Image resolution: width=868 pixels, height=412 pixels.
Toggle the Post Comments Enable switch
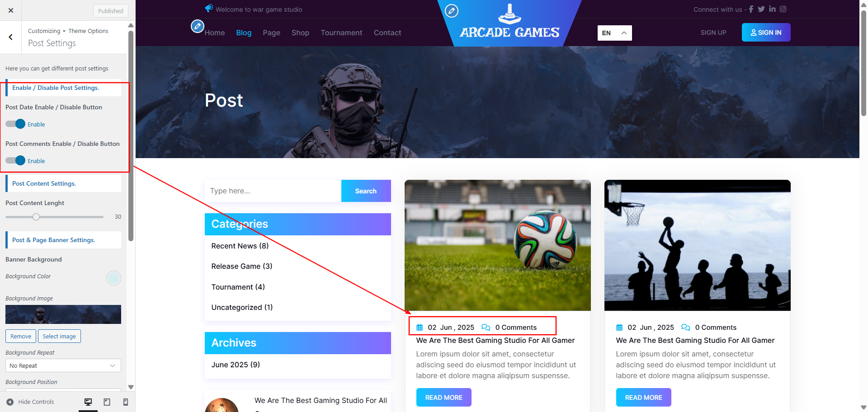point(15,160)
